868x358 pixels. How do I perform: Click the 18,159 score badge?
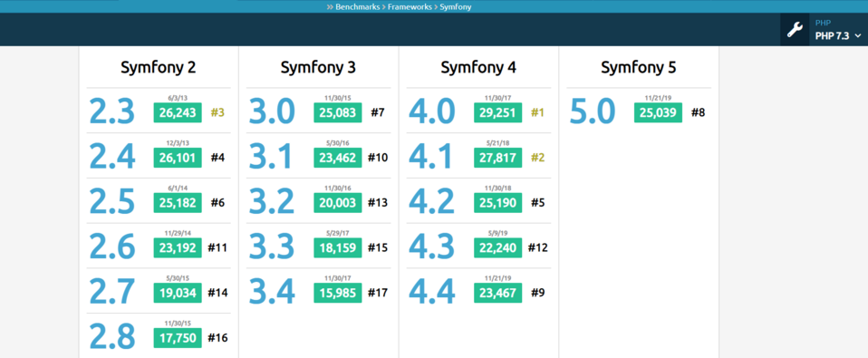[x=338, y=248]
